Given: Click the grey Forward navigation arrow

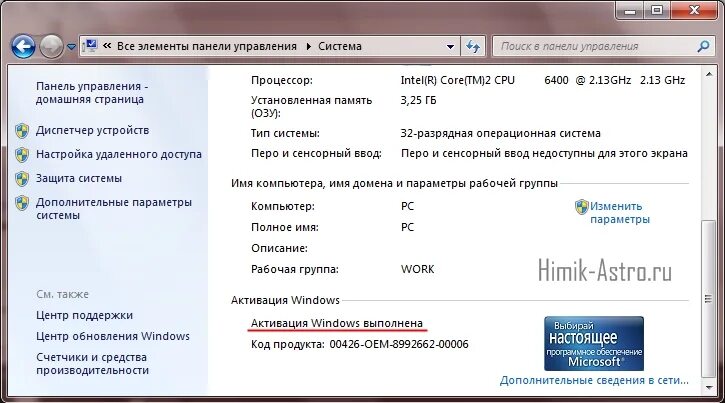Looking at the screenshot, I should 51,46.
